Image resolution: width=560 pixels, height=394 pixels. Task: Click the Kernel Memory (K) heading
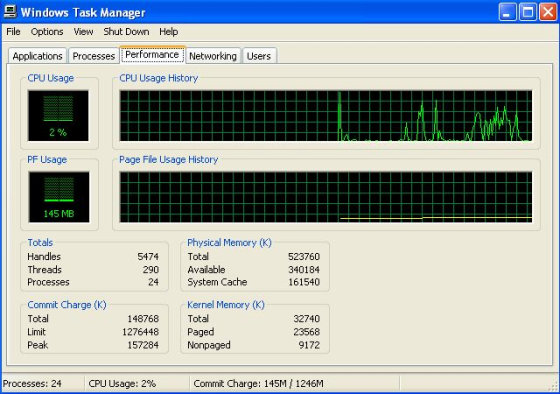[x=226, y=305]
